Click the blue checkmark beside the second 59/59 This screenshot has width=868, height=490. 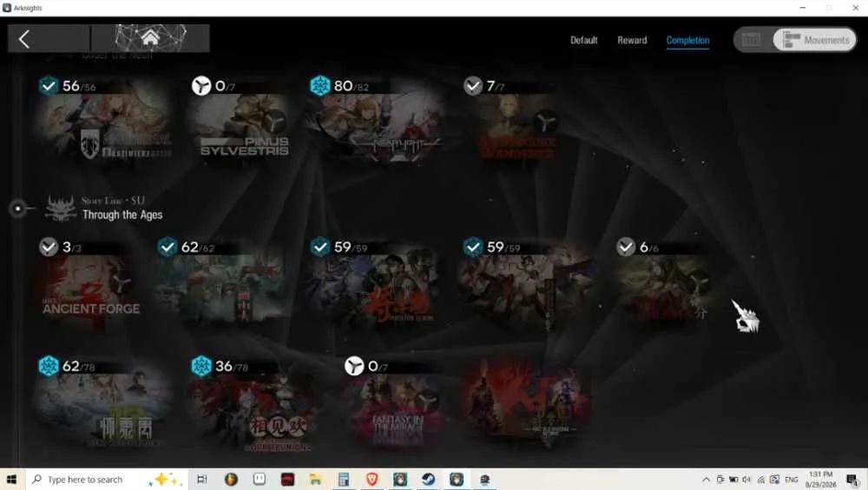(473, 247)
